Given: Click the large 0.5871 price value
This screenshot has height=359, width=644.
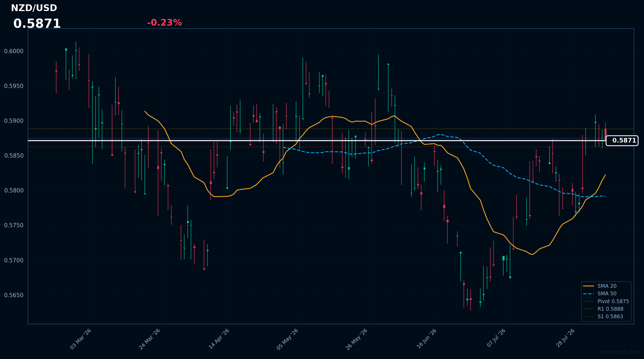Looking at the screenshot, I should click(x=37, y=24).
